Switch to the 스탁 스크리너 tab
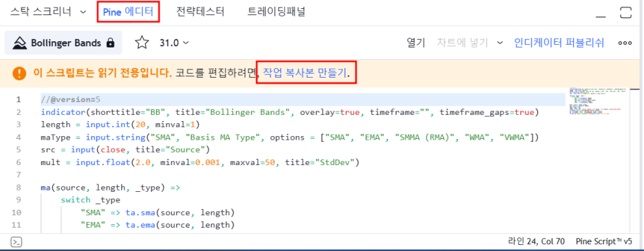This screenshot has width=644, height=251. coord(41,12)
